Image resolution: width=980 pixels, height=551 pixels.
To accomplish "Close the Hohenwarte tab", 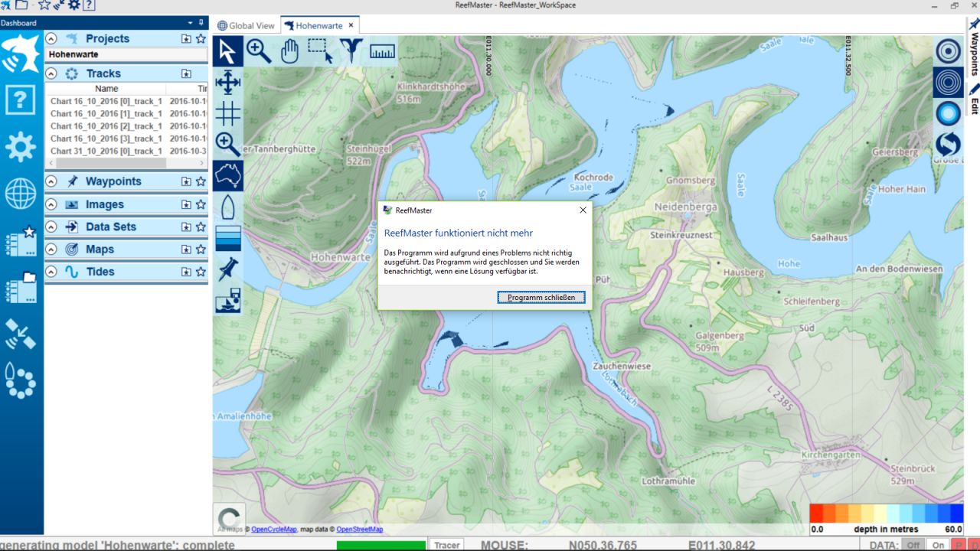I will coord(351,25).
